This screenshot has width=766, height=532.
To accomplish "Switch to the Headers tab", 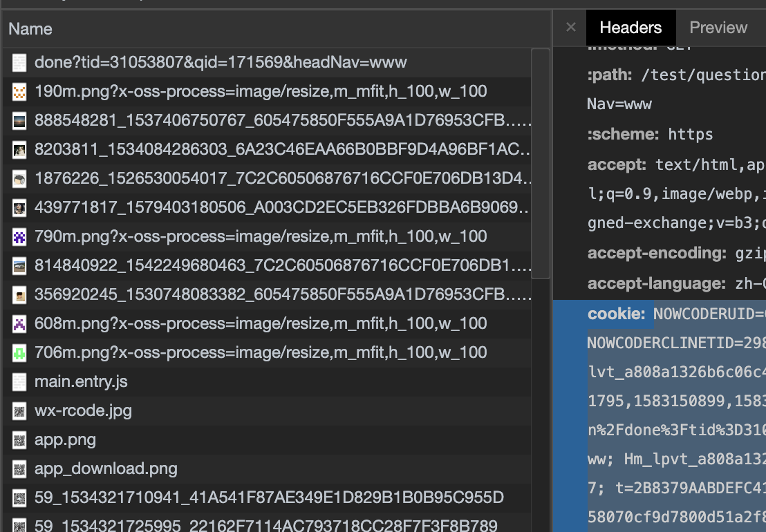I will pos(630,28).
